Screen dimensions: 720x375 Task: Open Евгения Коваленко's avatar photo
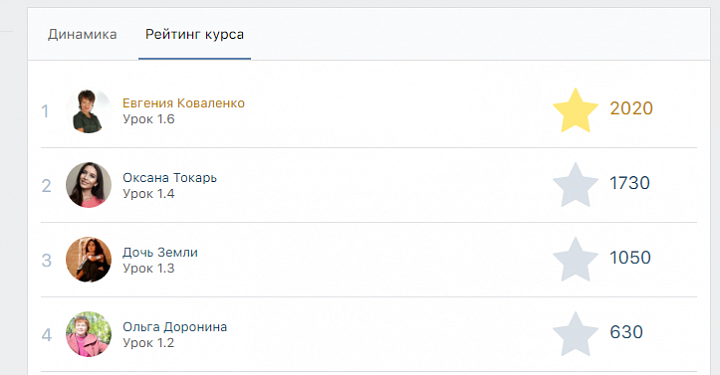point(89,111)
